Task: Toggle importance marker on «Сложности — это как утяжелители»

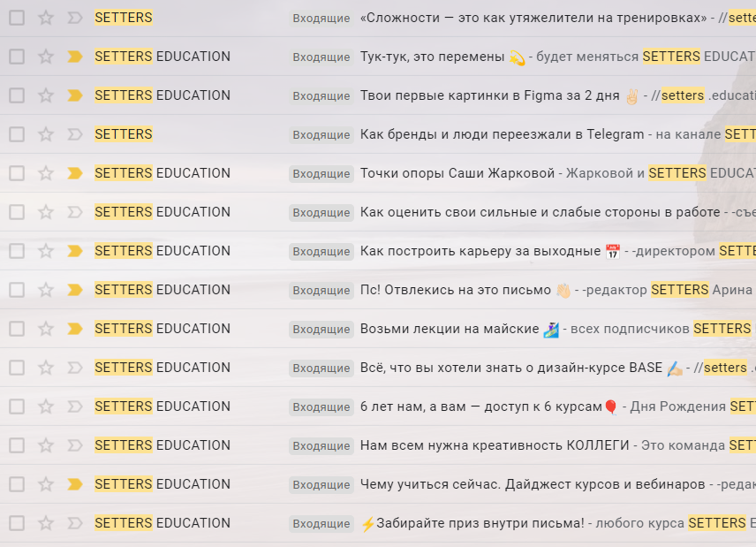Action: [x=75, y=18]
